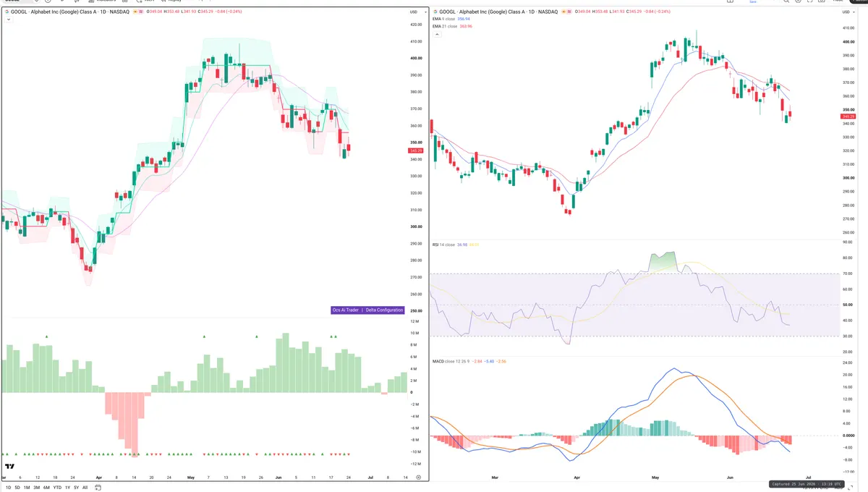This screenshot has width=868, height=492.
Task: Select the 6M time range
Action: pos(46,488)
